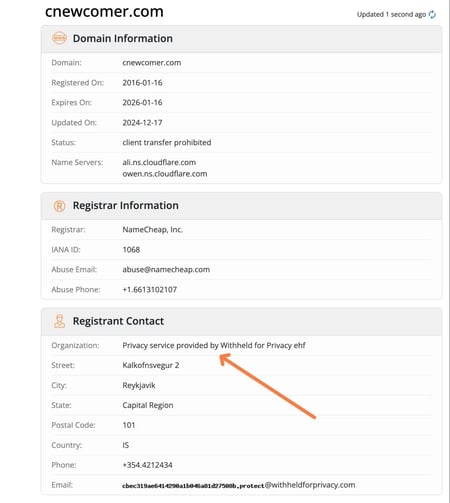Click state value Capital Region
The image size is (450, 503).
pyautogui.click(x=148, y=405)
